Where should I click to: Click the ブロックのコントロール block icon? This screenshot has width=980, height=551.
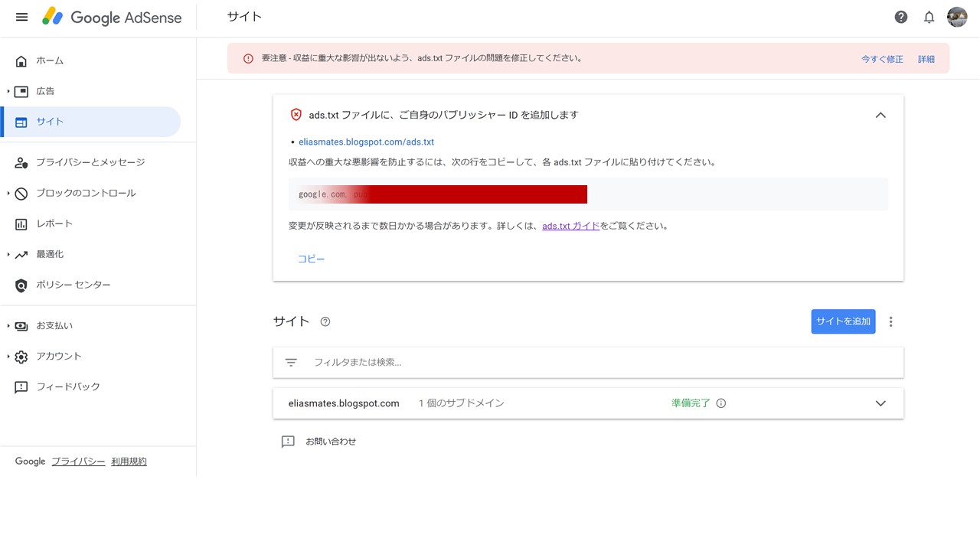(x=21, y=194)
